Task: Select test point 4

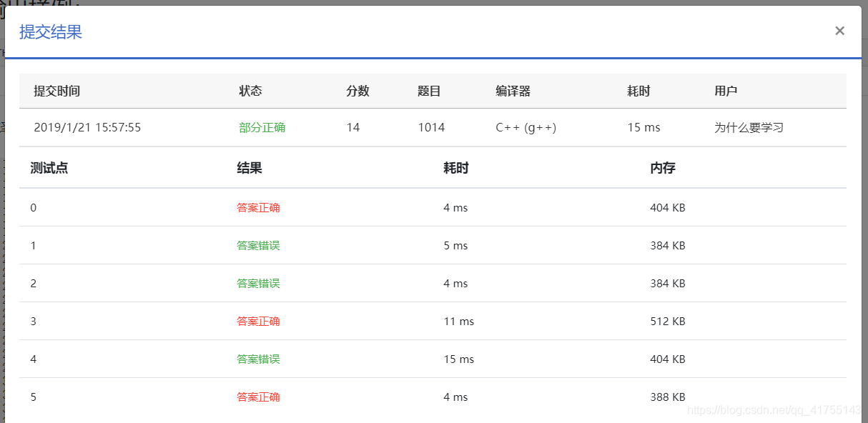Action: coord(34,359)
